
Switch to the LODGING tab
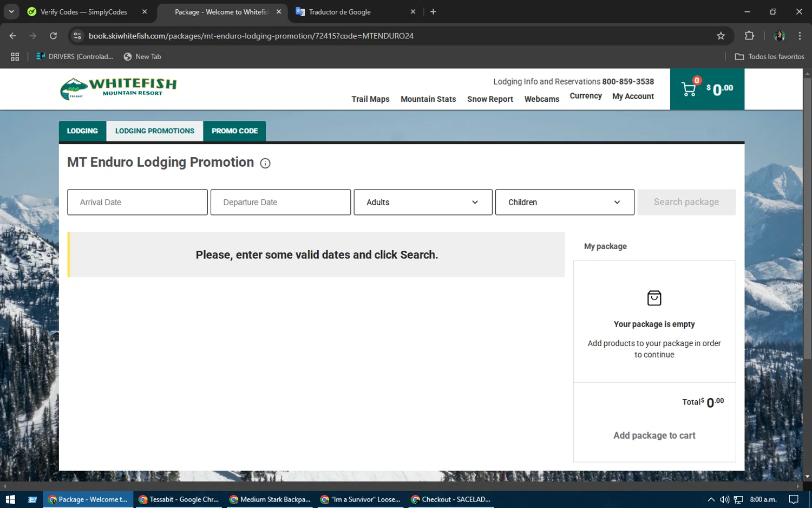click(82, 131)
